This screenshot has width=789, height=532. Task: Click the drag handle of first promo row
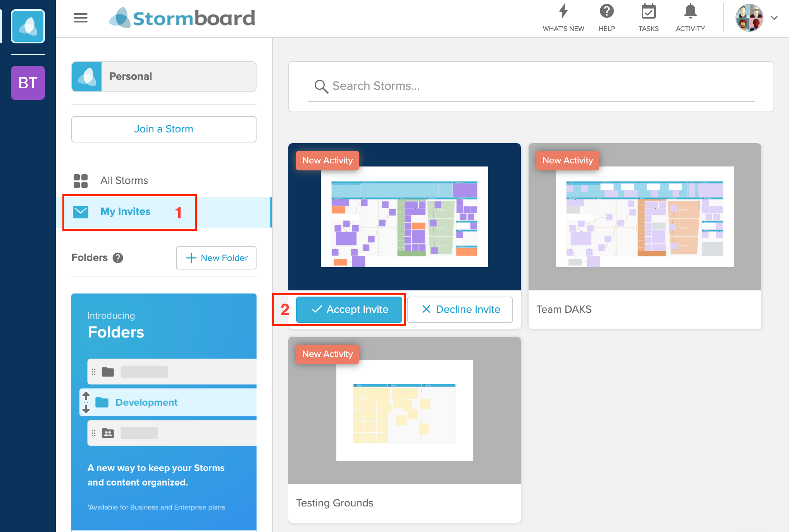93,372
